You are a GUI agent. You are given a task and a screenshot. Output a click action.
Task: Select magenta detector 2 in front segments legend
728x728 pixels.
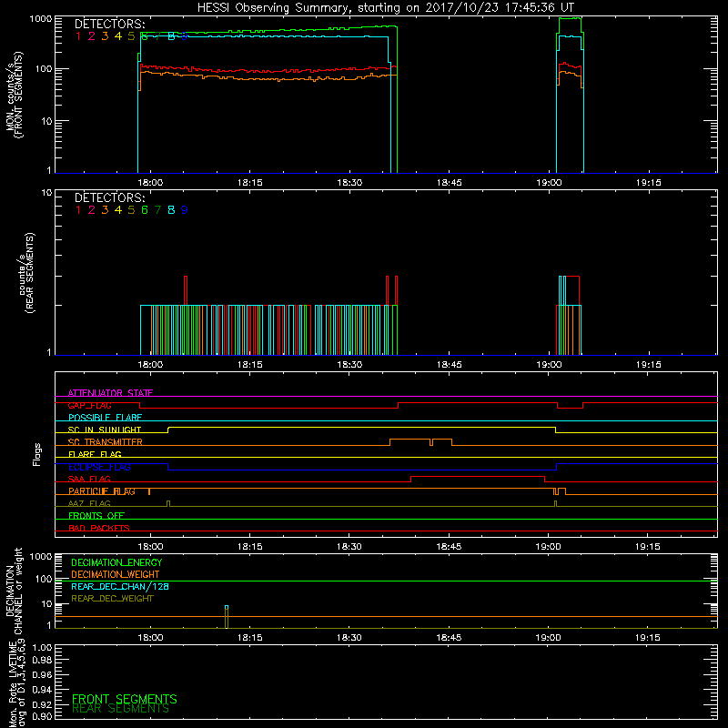(x=92, y=36)
